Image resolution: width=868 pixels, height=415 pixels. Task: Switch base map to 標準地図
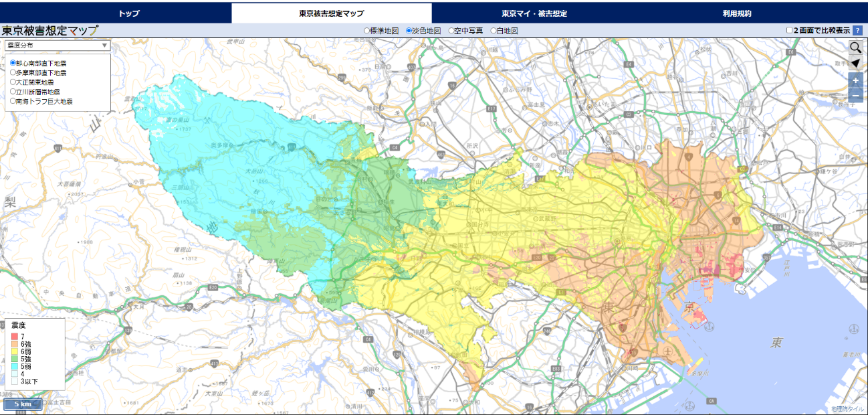click(x=366, y=31)
